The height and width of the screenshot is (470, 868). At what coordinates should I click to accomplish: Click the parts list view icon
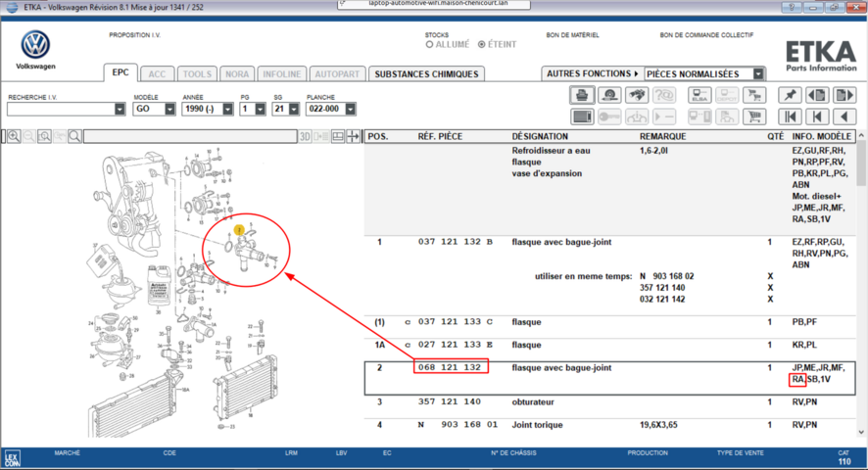tap(582, 117)
